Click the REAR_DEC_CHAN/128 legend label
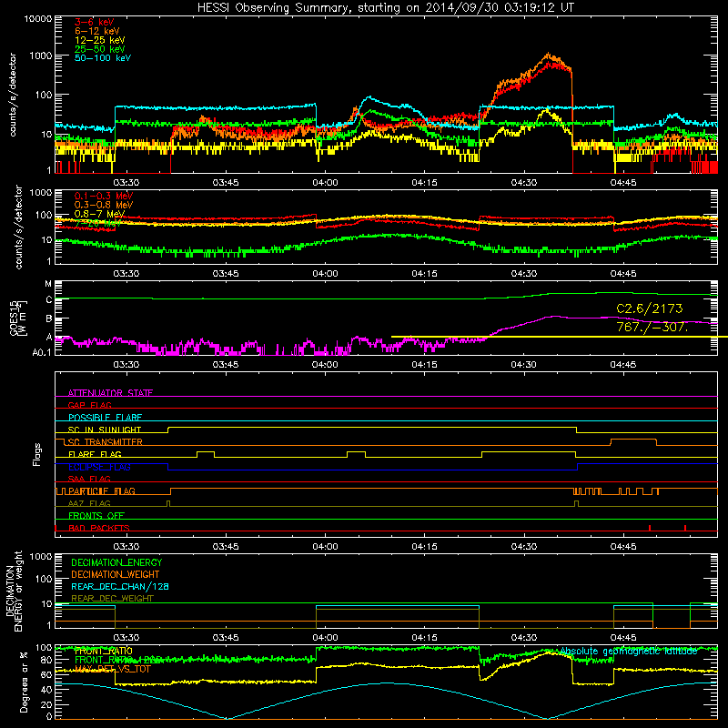Screen dimensions: 728x728 click(120, 586)
